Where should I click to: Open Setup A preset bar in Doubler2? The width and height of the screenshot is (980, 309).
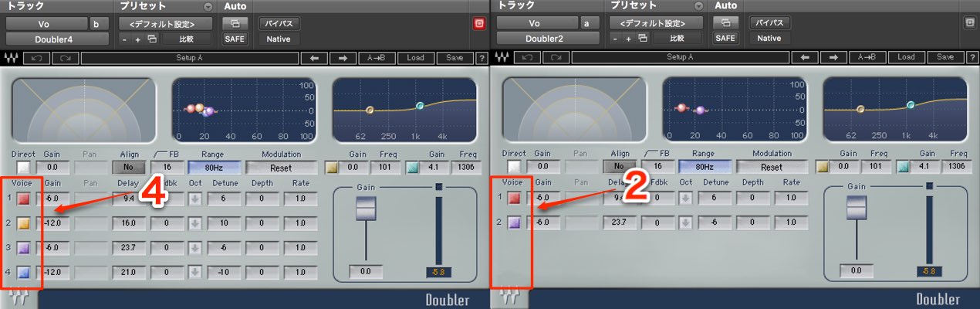pos(680,58)
